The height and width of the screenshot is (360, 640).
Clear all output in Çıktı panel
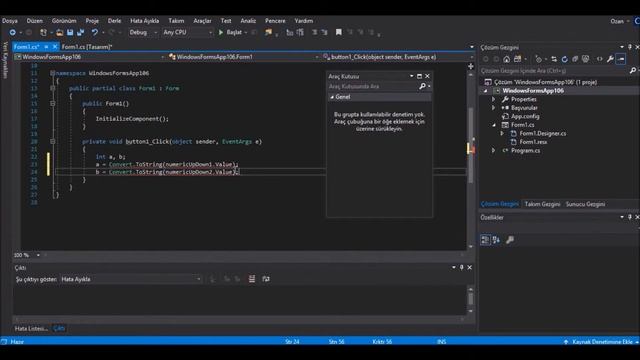252,279
